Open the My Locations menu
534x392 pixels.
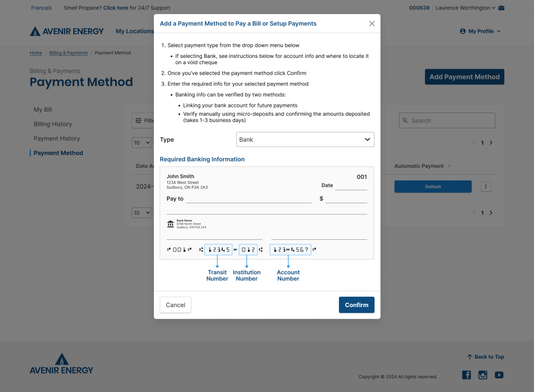135,31
